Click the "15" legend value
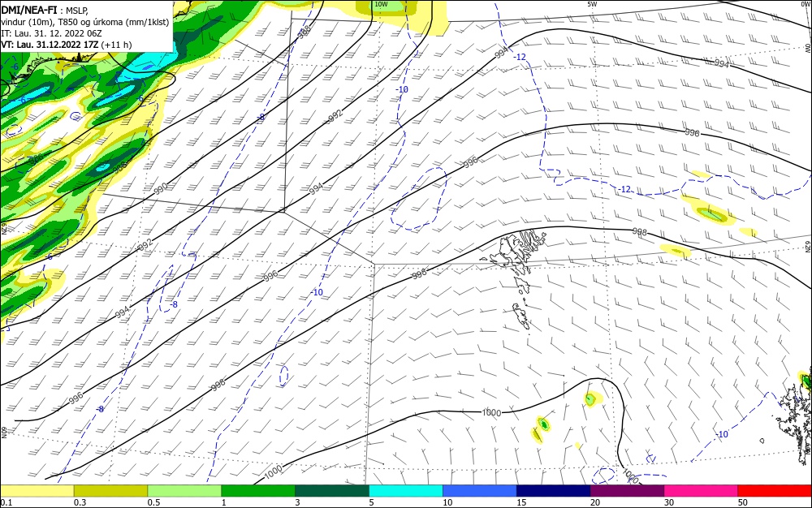 [x=521, y=502]
